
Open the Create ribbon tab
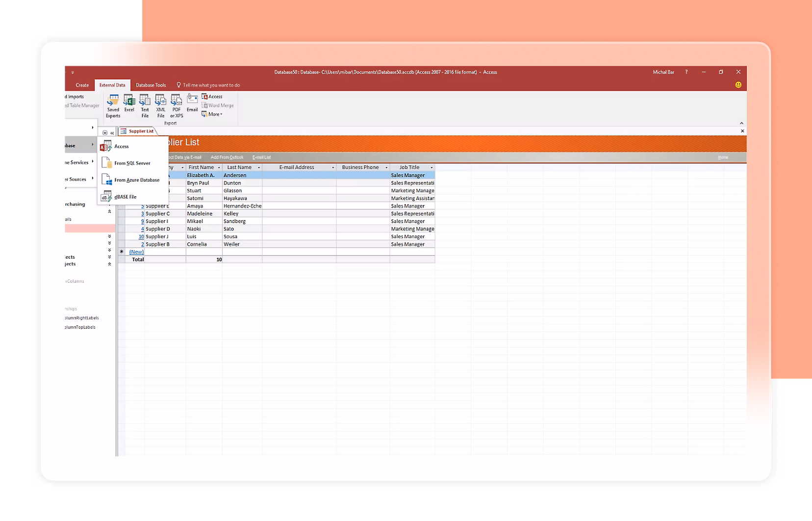(81, 84)
